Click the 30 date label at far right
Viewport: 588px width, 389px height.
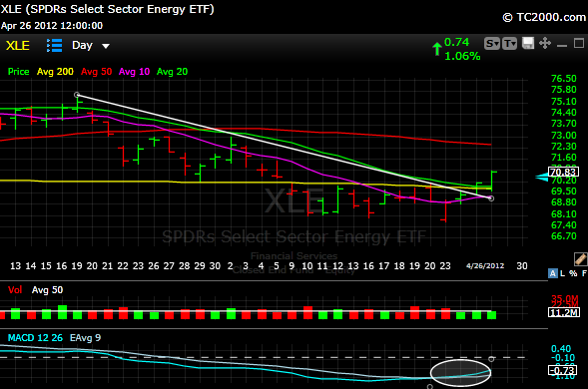pos(522,265)
